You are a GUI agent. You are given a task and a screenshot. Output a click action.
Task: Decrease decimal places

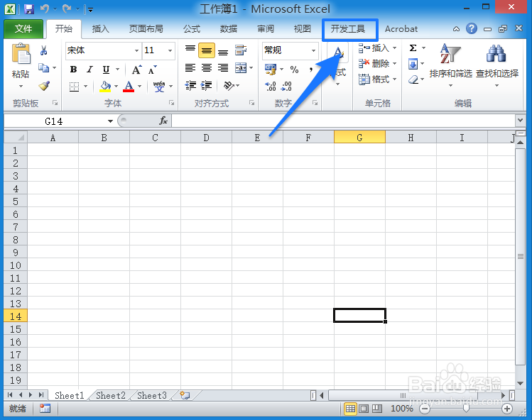click(x=286, y=86)
